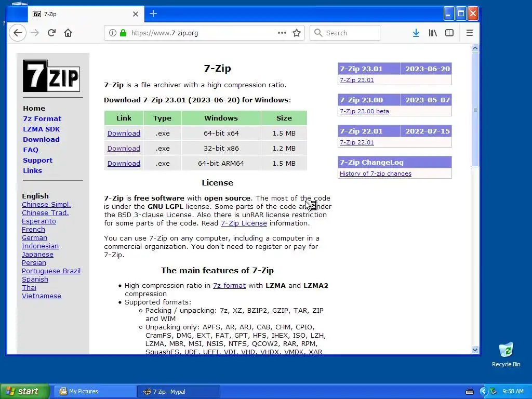Close the 7-Zip tab
The width and height of the screenshot is (532, 399).
[136, 14]
